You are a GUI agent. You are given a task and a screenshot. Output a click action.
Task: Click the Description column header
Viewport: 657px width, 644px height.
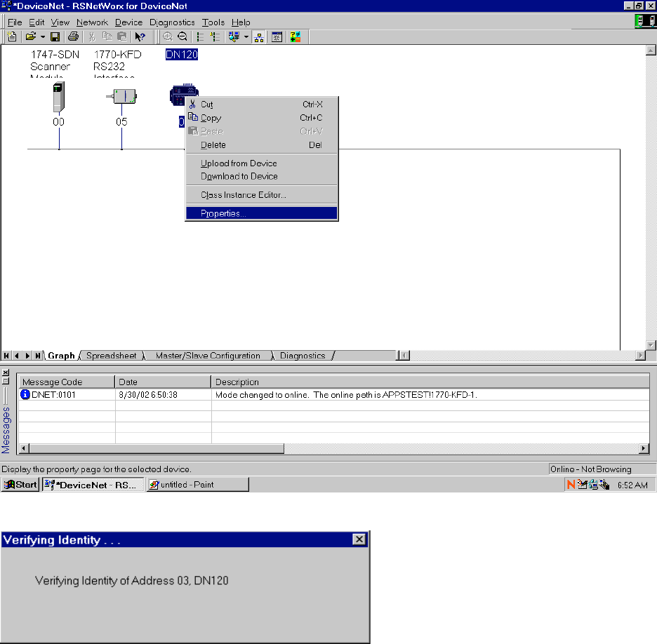pyautogui.click(x=431, y=382)
